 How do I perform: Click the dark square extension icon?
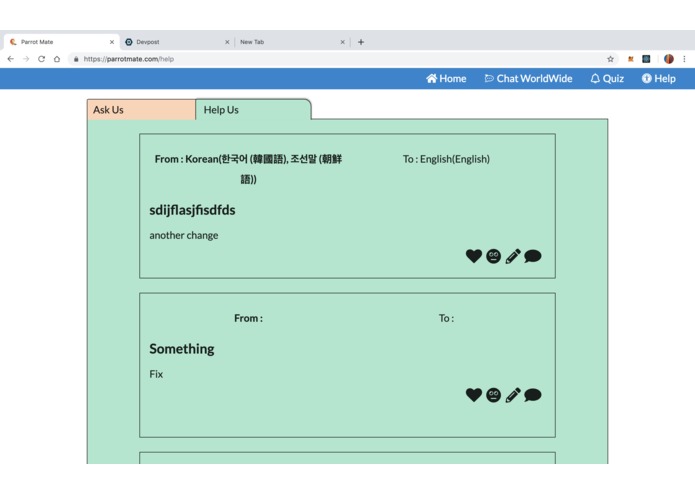click(646, 59)
